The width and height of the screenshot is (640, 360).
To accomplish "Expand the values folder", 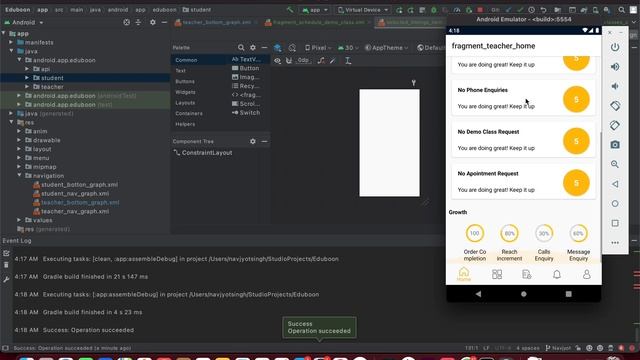I will [19, 220].
